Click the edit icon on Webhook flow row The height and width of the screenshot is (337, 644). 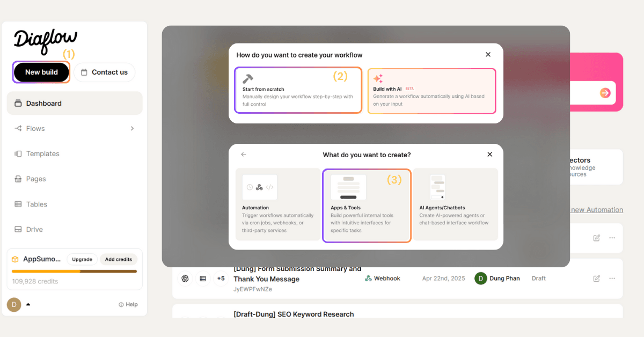(x=596, y=279)
